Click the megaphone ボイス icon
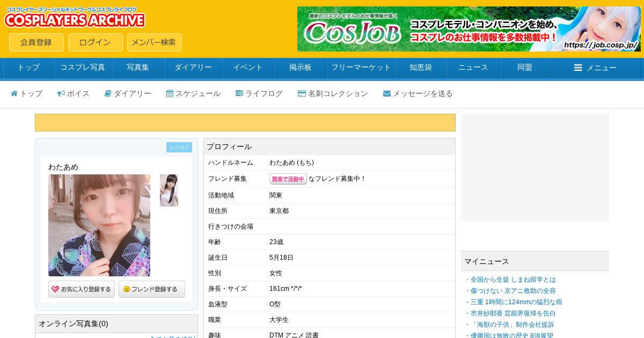This screenshot has height=338, width=644. pyautogui.click(x=61, y=93)
